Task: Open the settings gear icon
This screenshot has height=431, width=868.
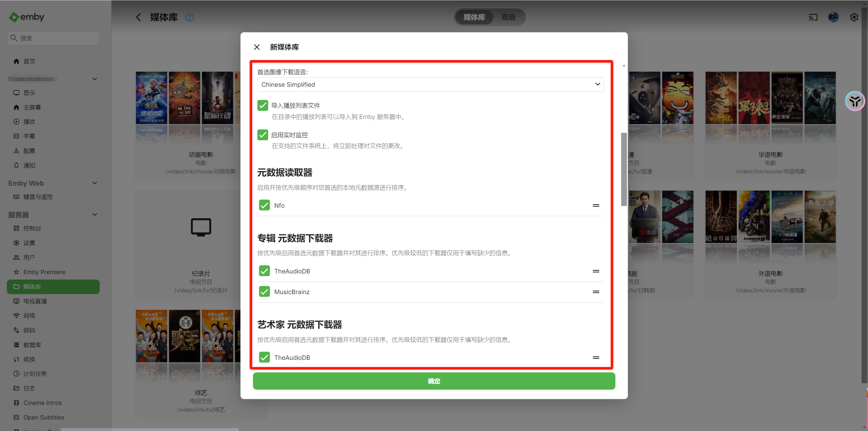Action: pyautogui.click(x=854, y=17)
